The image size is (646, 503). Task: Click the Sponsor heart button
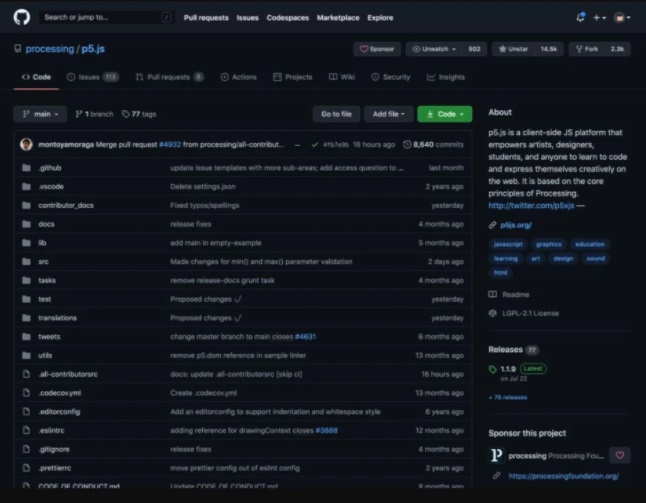click(x=377, y=49)
